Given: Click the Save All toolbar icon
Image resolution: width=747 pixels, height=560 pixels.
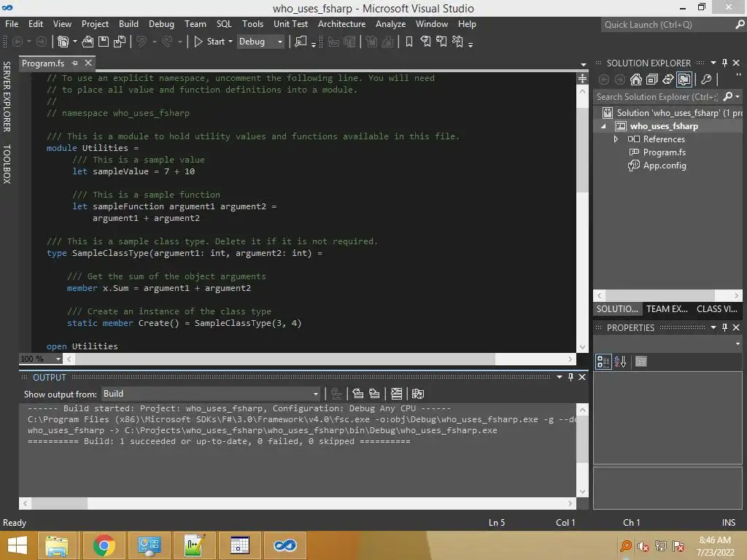Looking at the screenshot, I should click(x=120, y=42).
